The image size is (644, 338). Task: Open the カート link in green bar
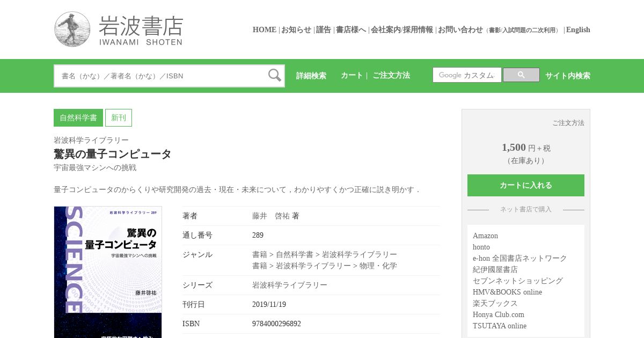coord(352,76)
